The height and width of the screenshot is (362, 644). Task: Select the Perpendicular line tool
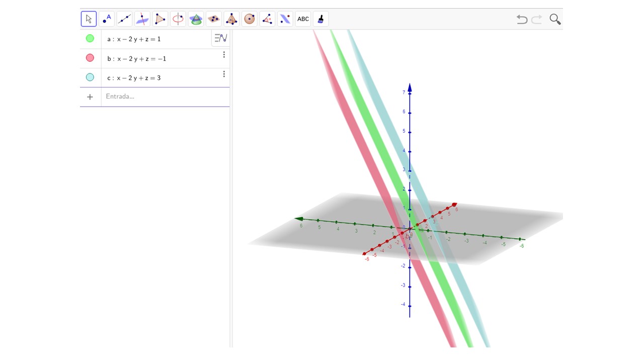pos(142,19)
